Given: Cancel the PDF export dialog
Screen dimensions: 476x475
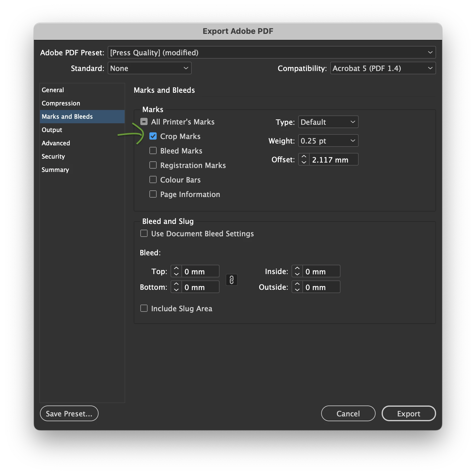Looking at the screenshot, I should point(348,414).
